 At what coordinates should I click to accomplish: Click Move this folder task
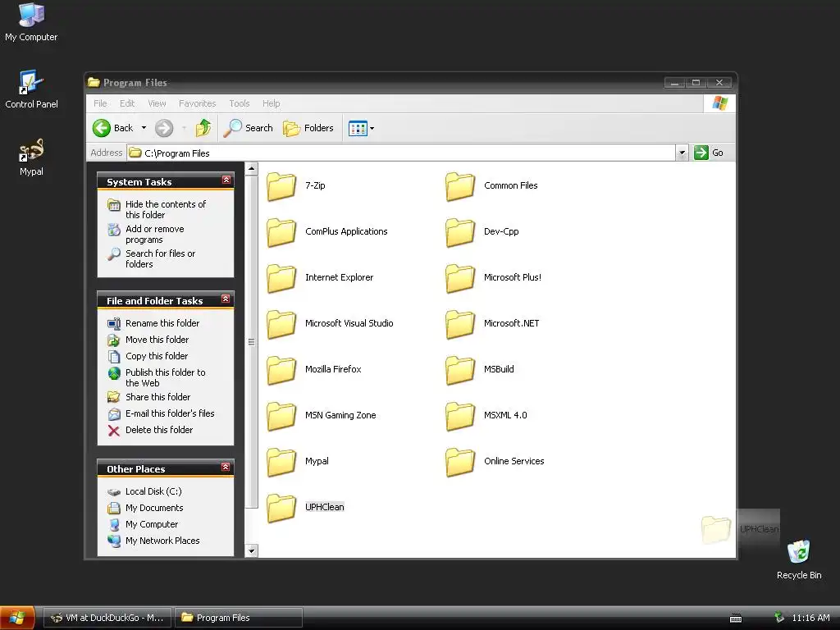(x=148, y=340)
